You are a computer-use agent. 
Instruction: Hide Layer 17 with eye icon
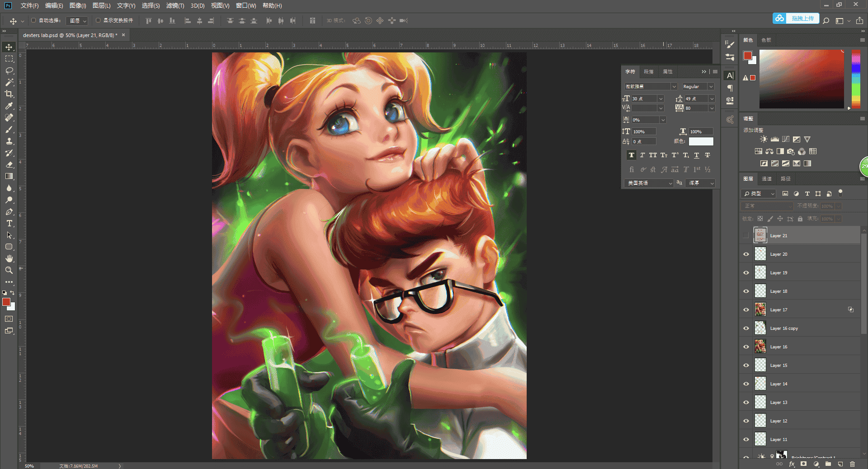coord(746,310)
